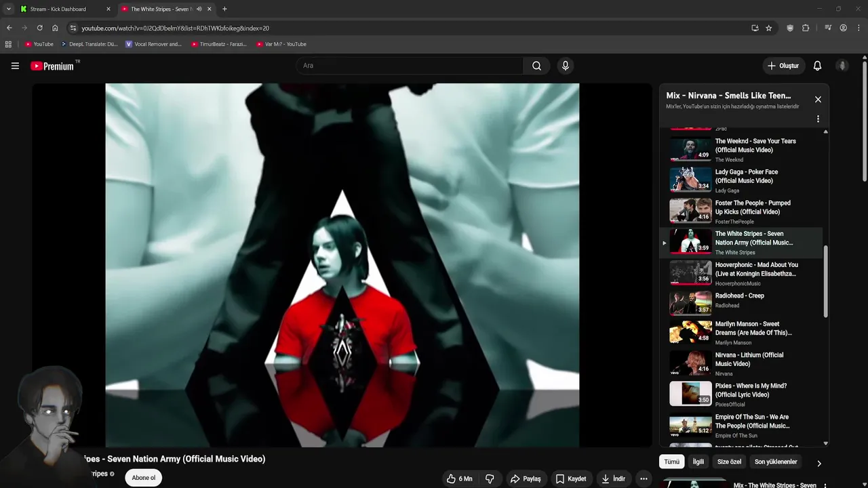
Task: Open the browser profile icon
Action: coord(843,28)
